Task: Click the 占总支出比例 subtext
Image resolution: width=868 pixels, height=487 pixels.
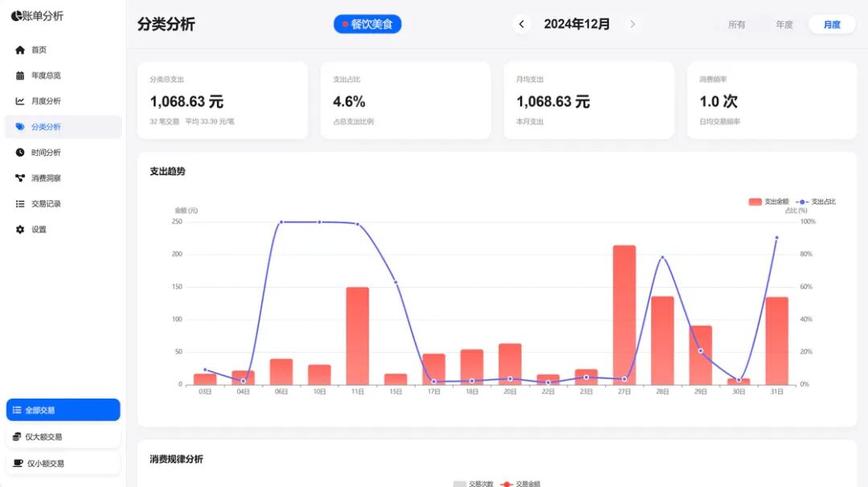Action: [x=353, y=121]
